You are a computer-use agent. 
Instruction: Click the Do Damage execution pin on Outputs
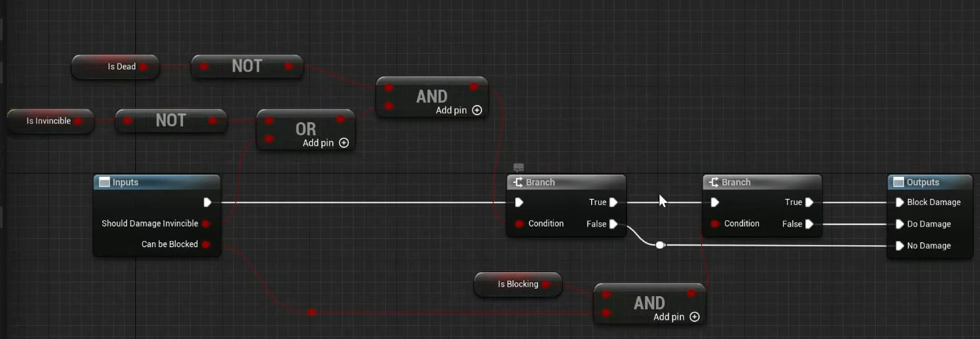(x=899, y=224)
